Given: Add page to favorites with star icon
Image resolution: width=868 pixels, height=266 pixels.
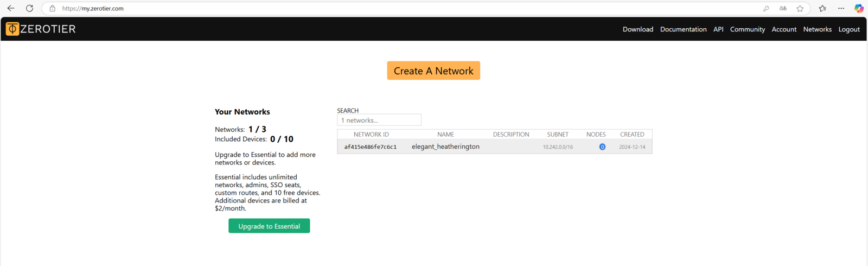Looking at the screenshot, I should pos(800,8).
